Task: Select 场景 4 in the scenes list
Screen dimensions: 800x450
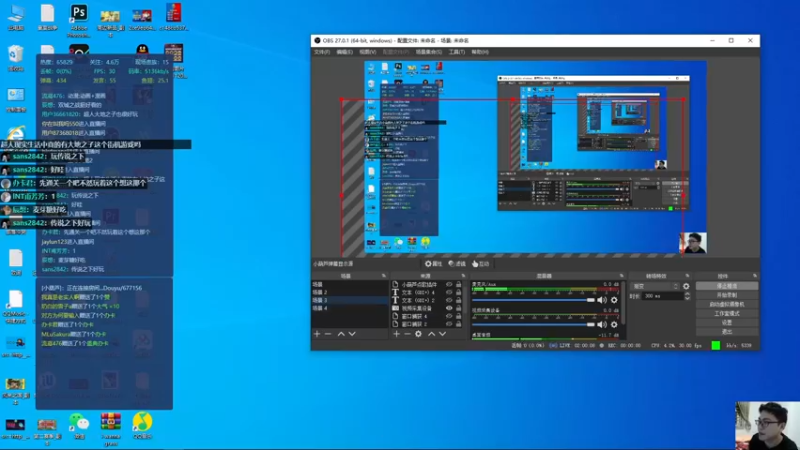Action: tap(349, 309)
